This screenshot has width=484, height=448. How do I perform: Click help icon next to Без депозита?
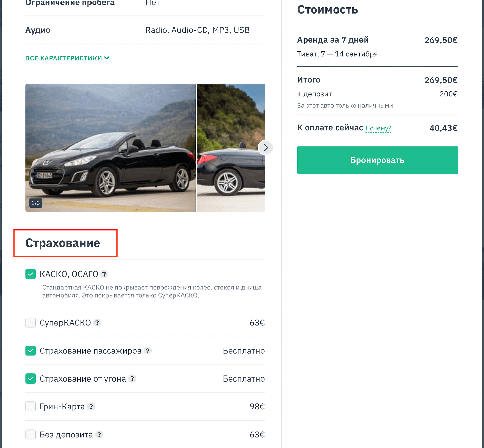(99, 435)
